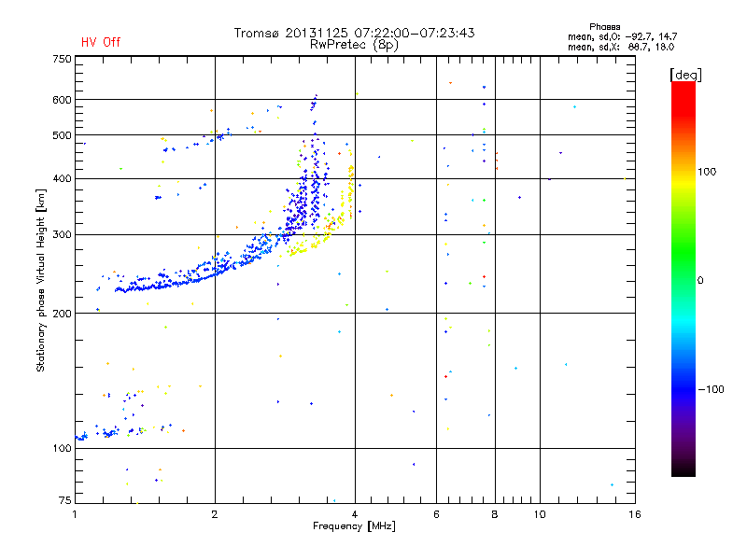Click the "Frequency [MHz]" axis label
The image size is (747, 560).
(354, 526)
